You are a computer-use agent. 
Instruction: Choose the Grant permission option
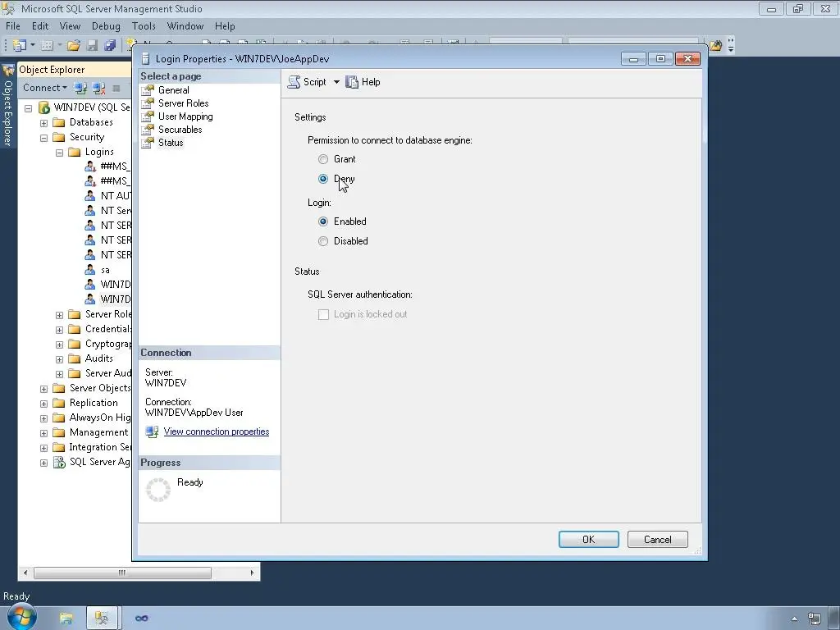pyautogui.click(x=323, y=159)
